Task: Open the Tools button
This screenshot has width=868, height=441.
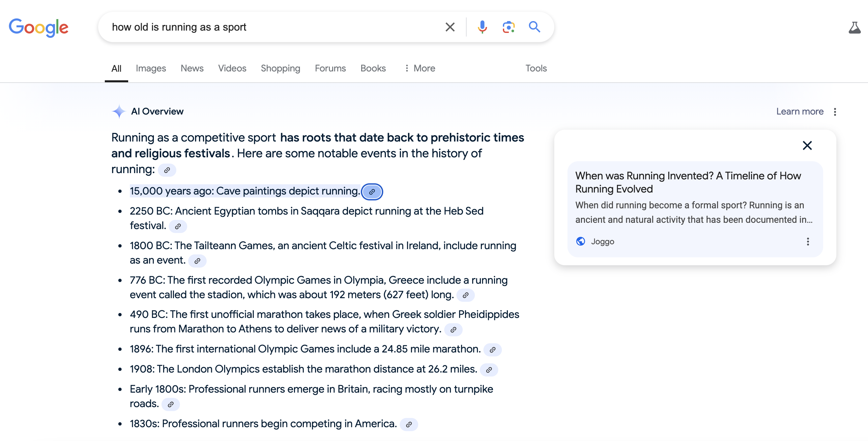Action: [536, 68]
